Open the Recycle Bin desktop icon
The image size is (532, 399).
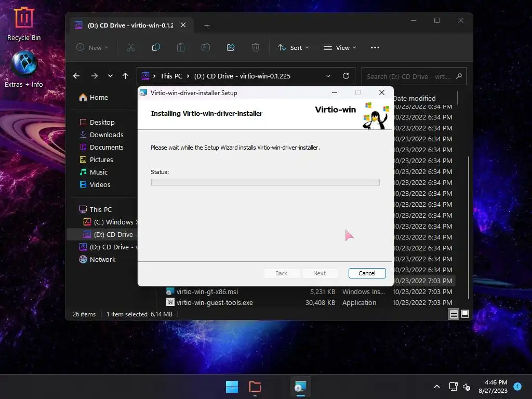pos(24,24)
